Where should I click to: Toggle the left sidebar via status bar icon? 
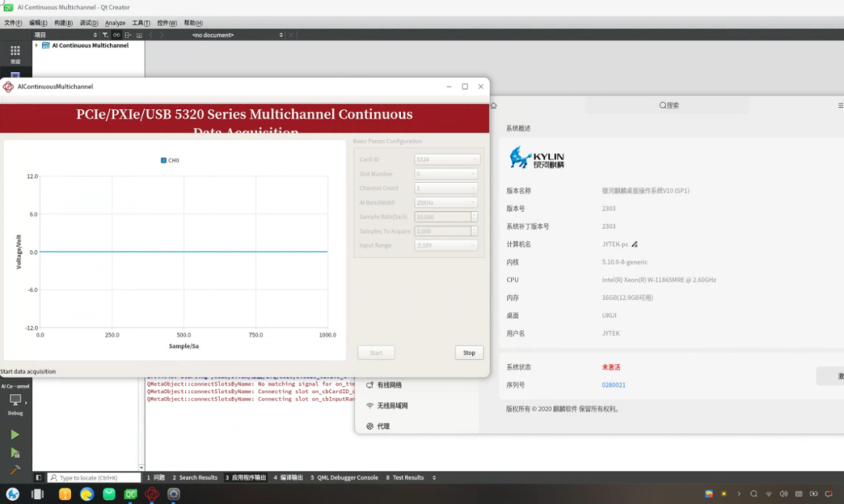click(x=38, y=477)
